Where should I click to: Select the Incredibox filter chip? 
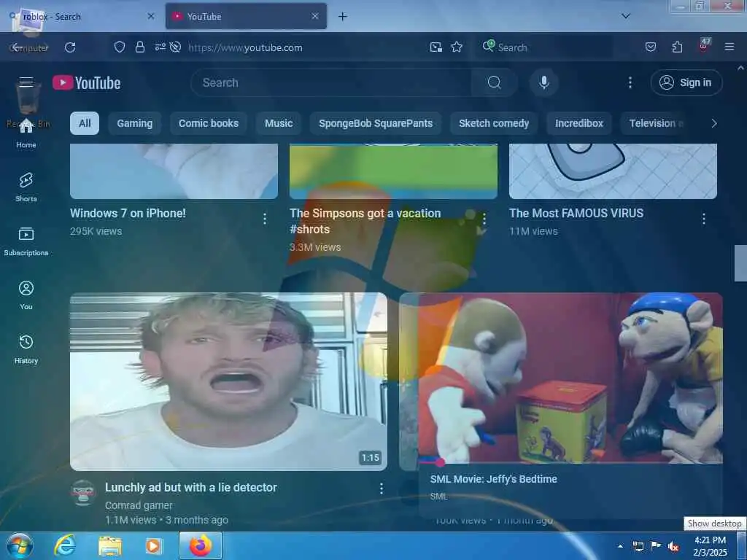pos(578,123)
